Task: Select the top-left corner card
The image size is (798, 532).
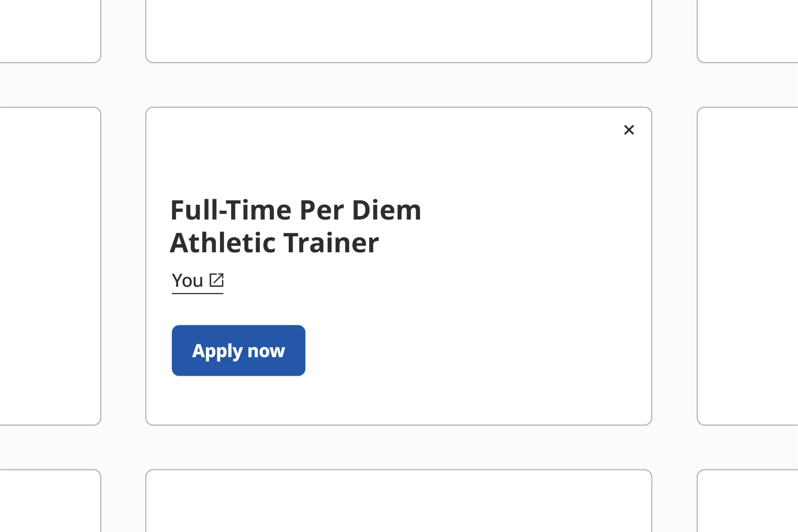Action: tap(50, 31)
